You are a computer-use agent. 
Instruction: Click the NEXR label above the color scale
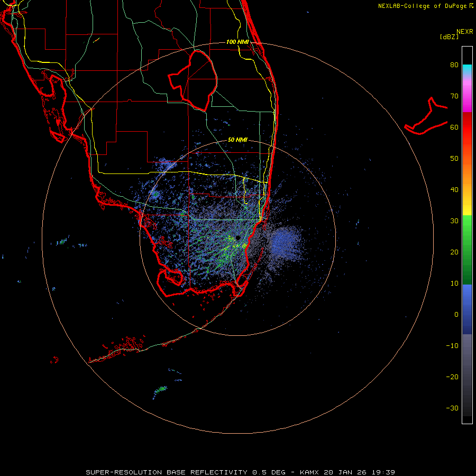[465, 32]
